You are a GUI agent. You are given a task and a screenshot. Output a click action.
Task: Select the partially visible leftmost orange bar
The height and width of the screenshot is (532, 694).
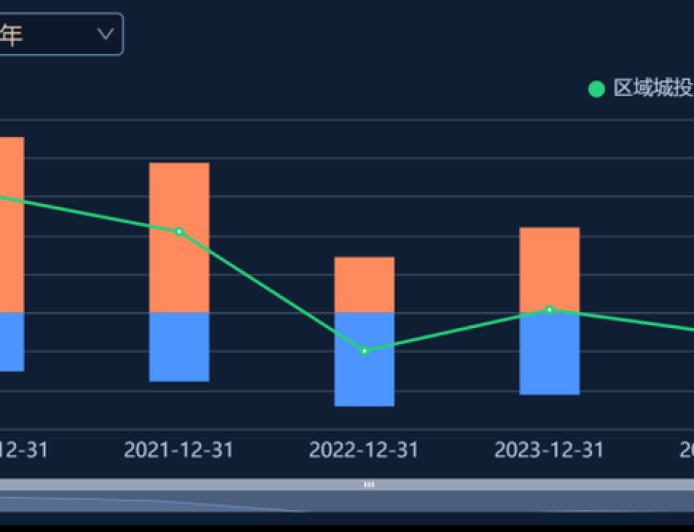(11, 224)
